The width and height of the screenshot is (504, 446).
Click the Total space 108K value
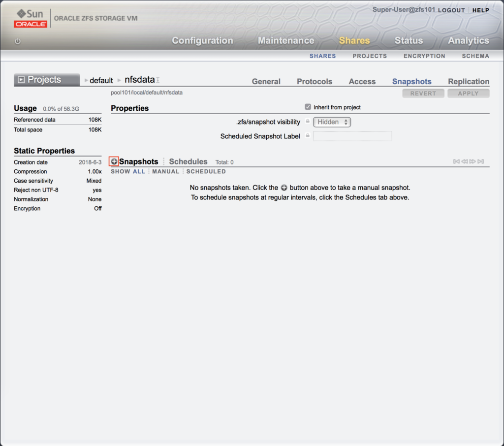tap(95, 129)
